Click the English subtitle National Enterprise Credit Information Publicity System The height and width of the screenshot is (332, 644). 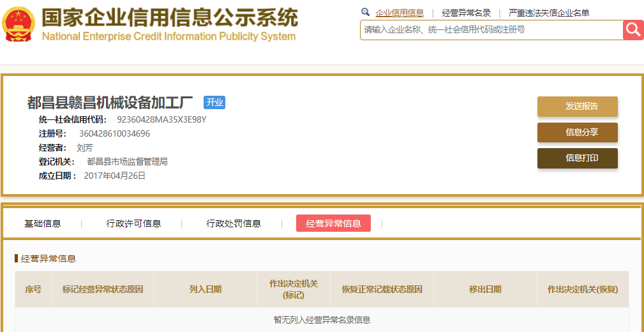click(168, 36)
